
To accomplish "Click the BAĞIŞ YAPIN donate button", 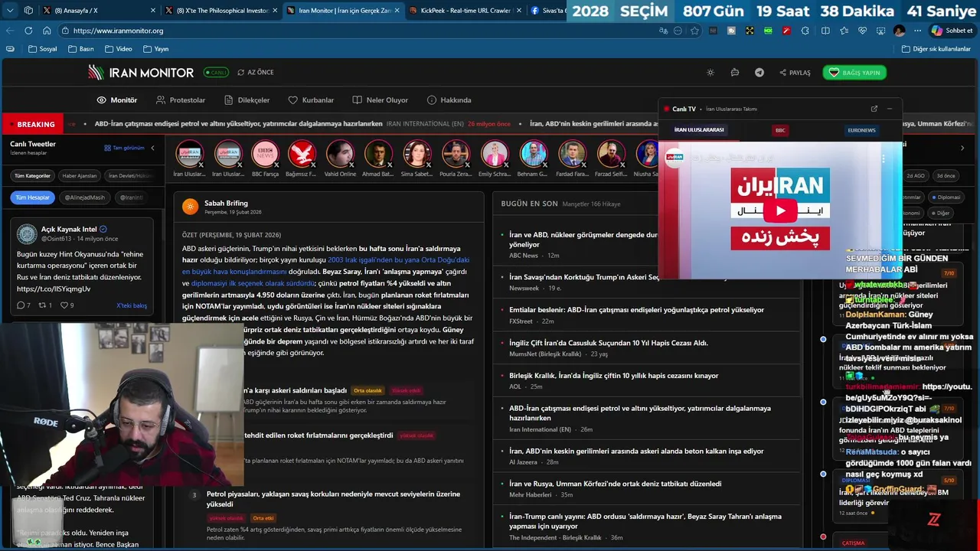I will coord(855,73).
